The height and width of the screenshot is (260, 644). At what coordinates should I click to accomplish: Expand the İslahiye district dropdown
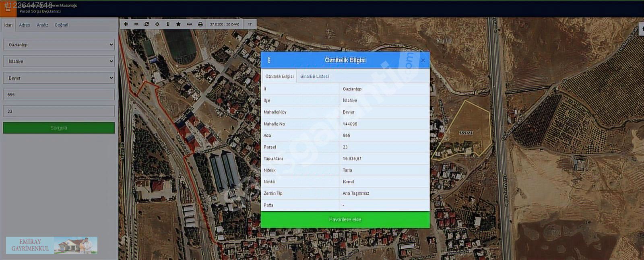[x=59, y=61]
